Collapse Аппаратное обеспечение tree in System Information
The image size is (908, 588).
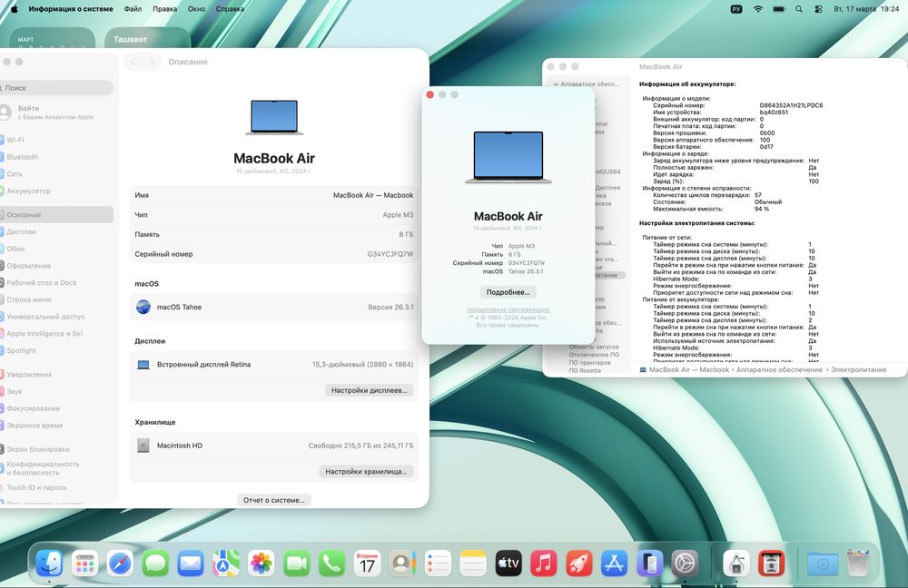tap(556, 84)
